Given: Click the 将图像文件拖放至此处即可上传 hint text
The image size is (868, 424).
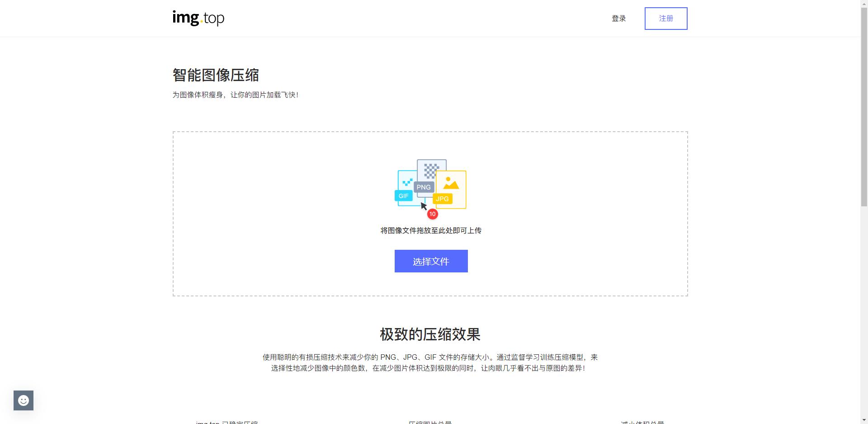Looking at the screenshot, I should tap(431, 231).
